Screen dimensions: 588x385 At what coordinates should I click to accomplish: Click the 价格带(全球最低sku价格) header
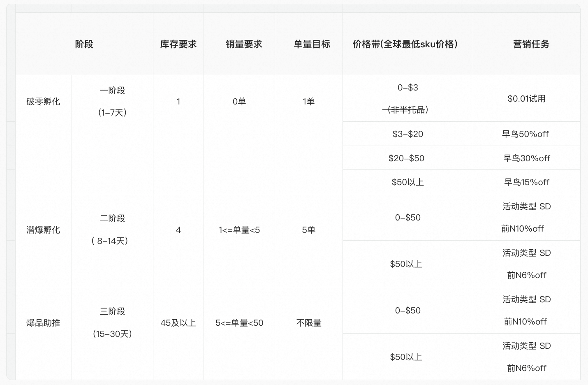(x=405, y=44)
